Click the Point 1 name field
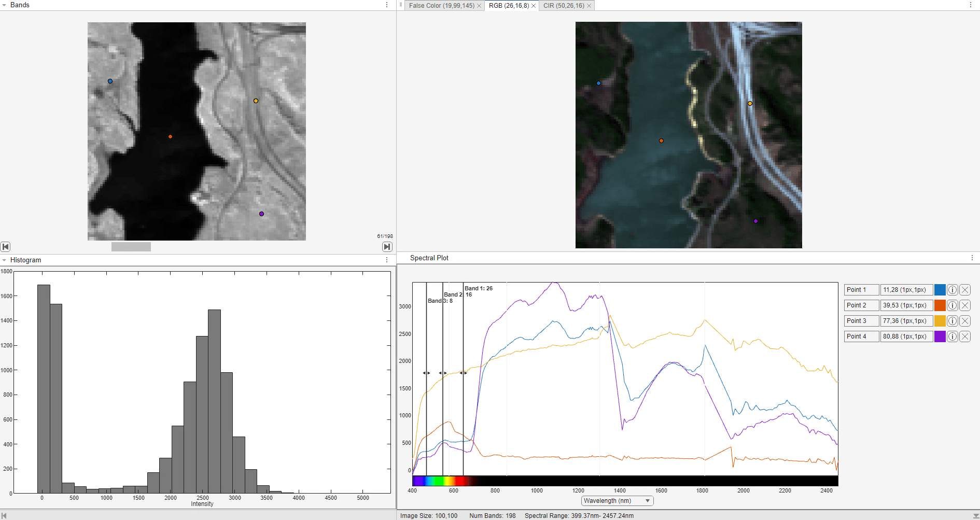980x520 pixels. (x=860, y=290)
